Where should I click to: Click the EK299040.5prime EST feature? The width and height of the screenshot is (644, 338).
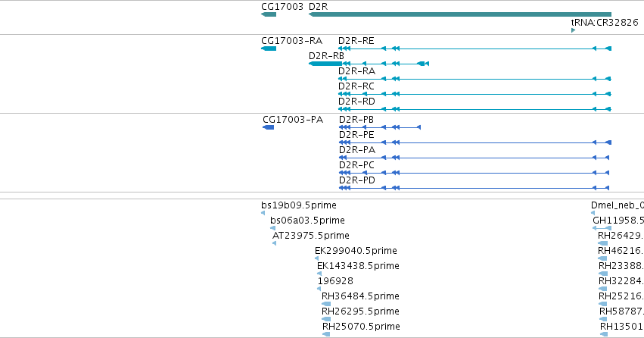click(316, 258)
